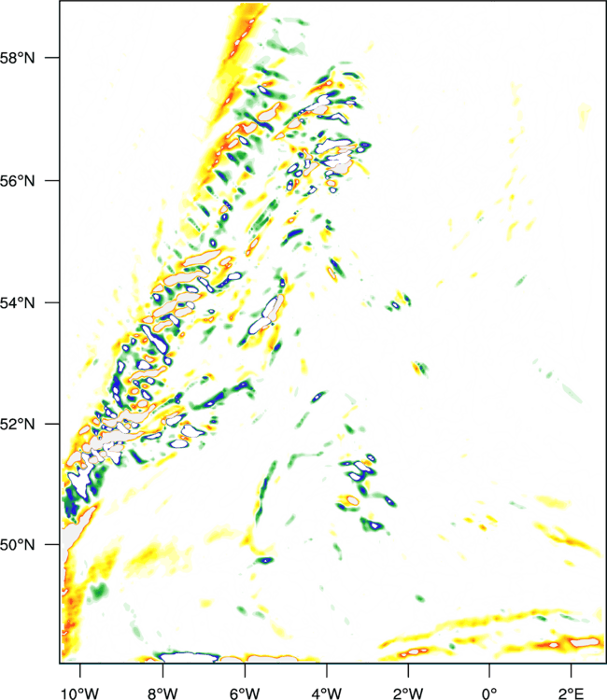Image resolution: width=607 pixels, height=700 pixels.
Task: Click the 8°W longitude label
Action: 162,693
